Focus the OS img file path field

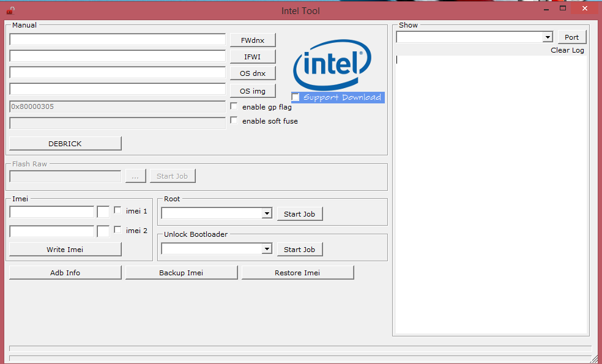click(117, 89)
